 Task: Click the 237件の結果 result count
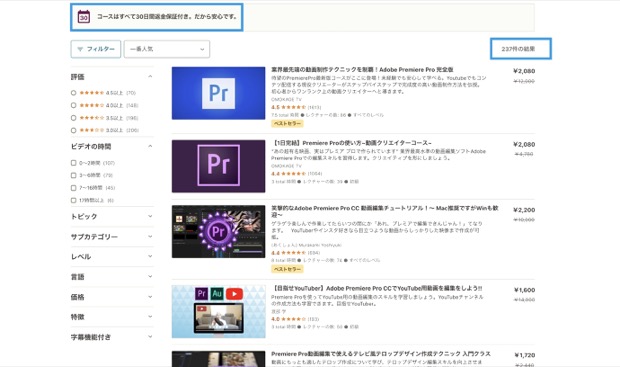pos(518,49)
